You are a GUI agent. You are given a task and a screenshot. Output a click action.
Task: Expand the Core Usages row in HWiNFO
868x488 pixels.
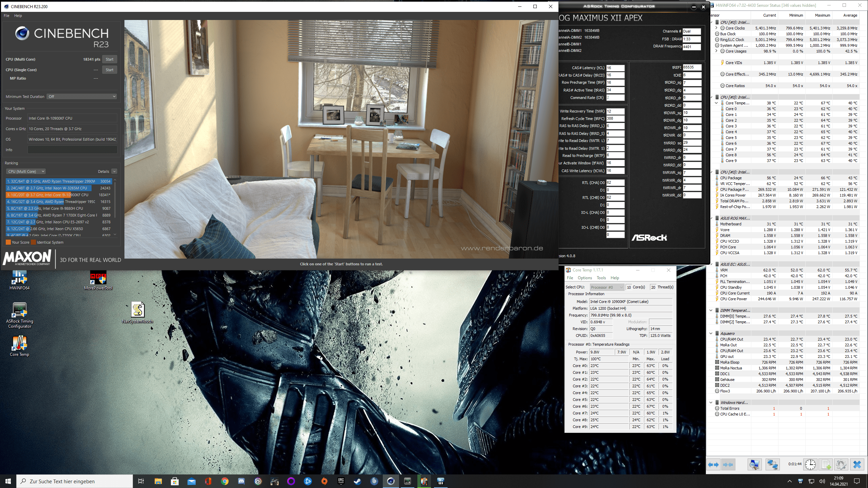pos(716,51)
